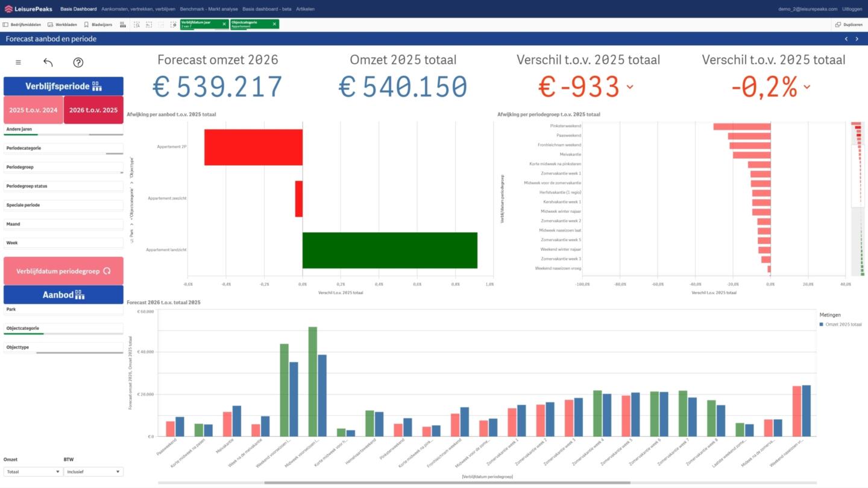The height and width of the screenshot is (488, 868).
Task: Open the Benchmark - Markt analyse tab
Action: click(x=208, y=9)
